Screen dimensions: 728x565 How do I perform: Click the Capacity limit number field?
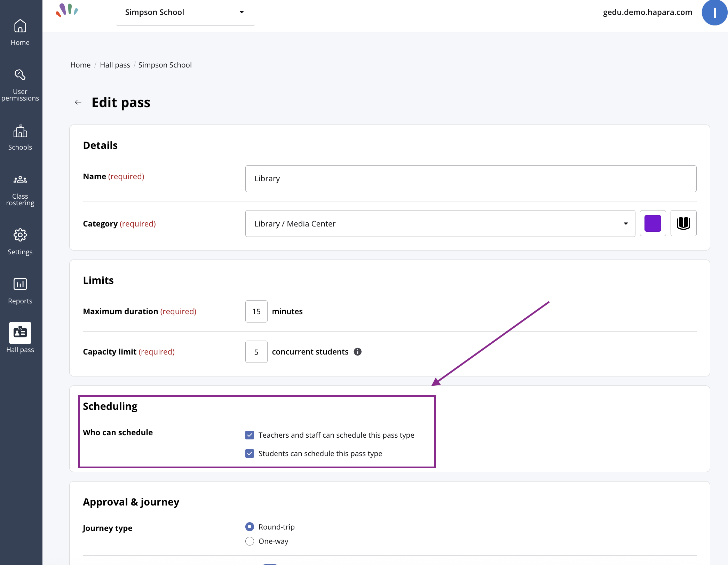click(256, 352)
